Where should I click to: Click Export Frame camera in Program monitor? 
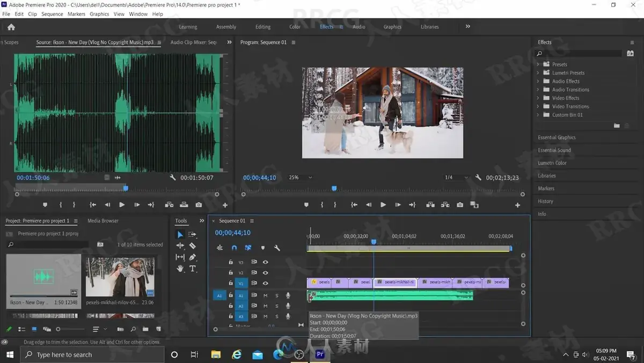click(460, 205)
